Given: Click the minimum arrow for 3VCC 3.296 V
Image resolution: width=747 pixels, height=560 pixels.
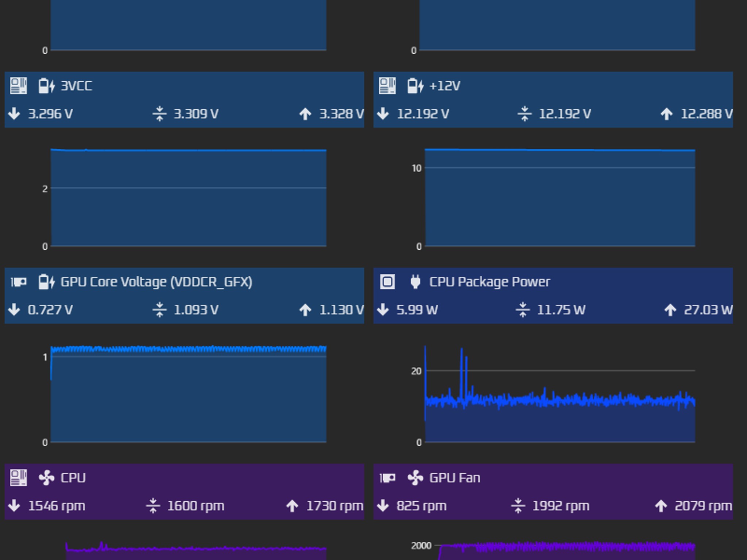Looking at the screenshot, I should click(14, 114).
